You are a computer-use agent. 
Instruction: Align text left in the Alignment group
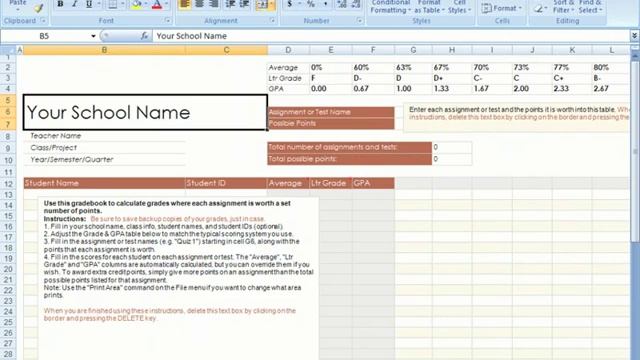click(184, 4)
